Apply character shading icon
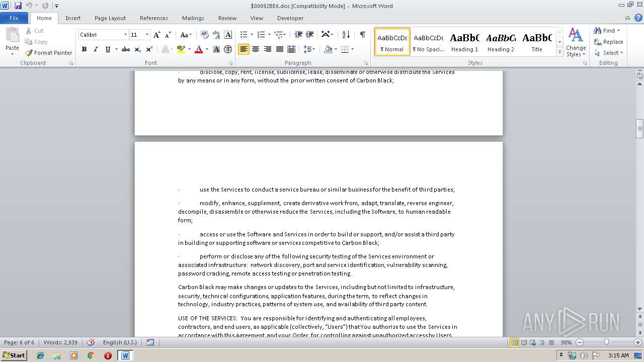 click(216, 49)
